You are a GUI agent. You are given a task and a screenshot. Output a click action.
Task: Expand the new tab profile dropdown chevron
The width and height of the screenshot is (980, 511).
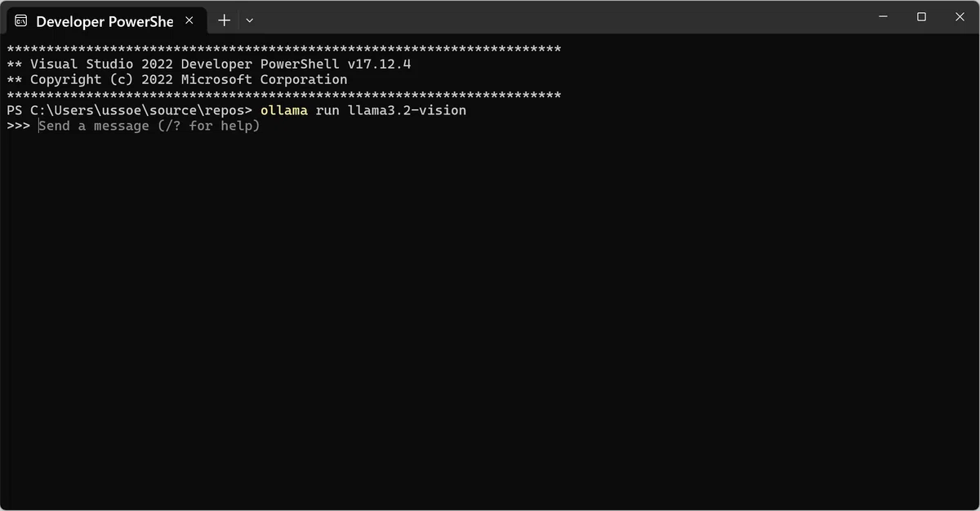point(250,20)
